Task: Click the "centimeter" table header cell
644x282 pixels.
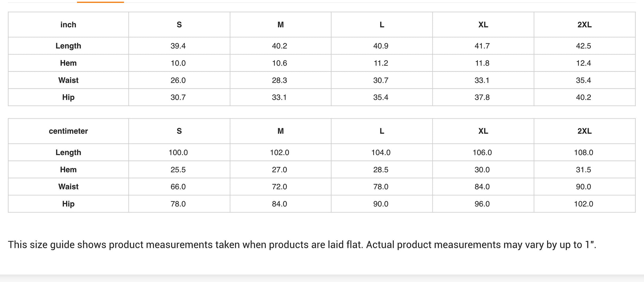Action: coord(68,131)
